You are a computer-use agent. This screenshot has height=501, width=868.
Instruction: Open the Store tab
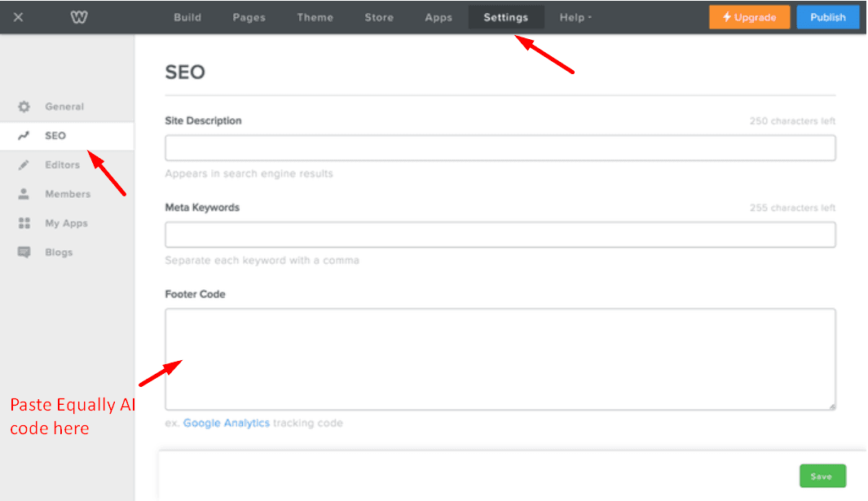(x=379, y=17)
